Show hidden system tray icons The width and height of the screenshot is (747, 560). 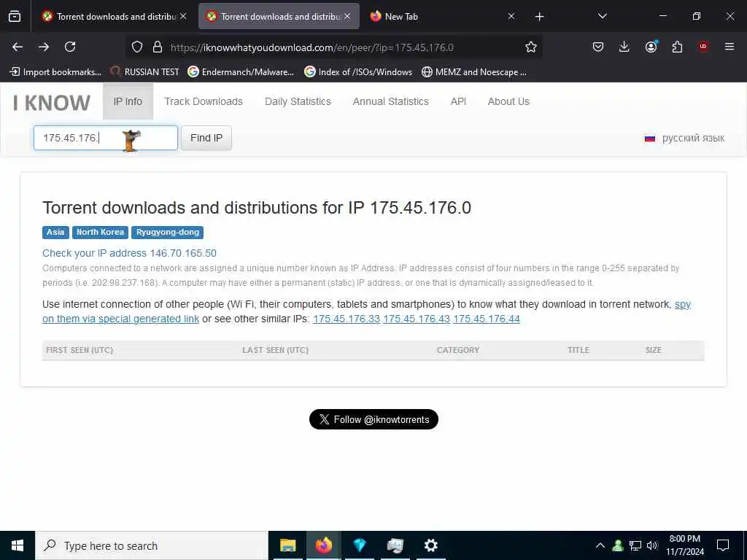click(x=600, y=545)
